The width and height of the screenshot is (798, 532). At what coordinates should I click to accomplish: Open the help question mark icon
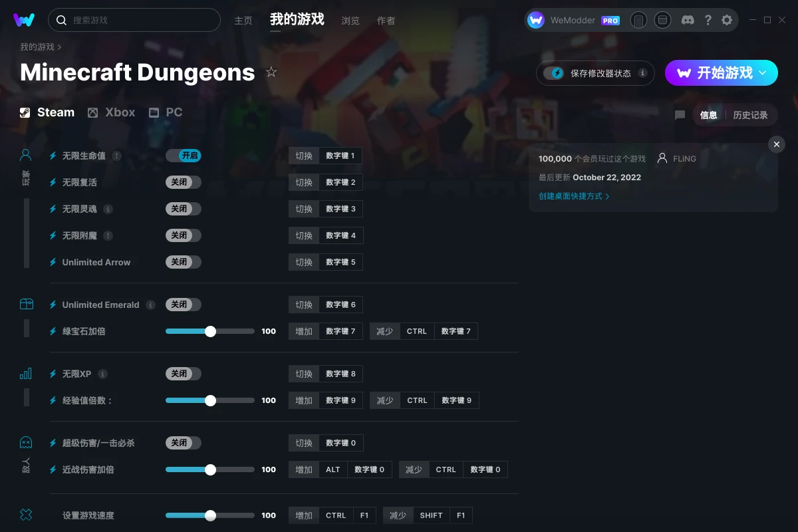[x=708, y=20]
